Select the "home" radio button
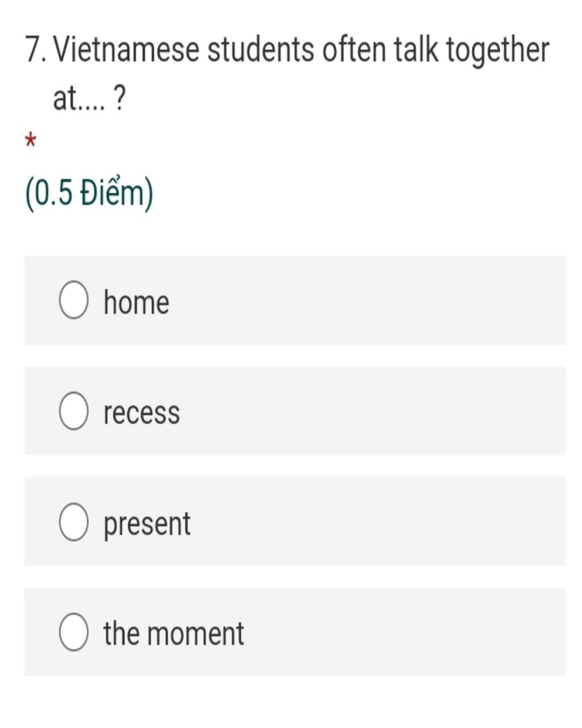 pos(73,300)
